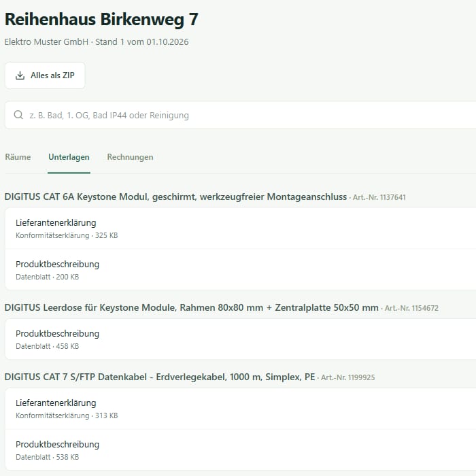Open the Rechnungen tab

[x=131, y=157]
